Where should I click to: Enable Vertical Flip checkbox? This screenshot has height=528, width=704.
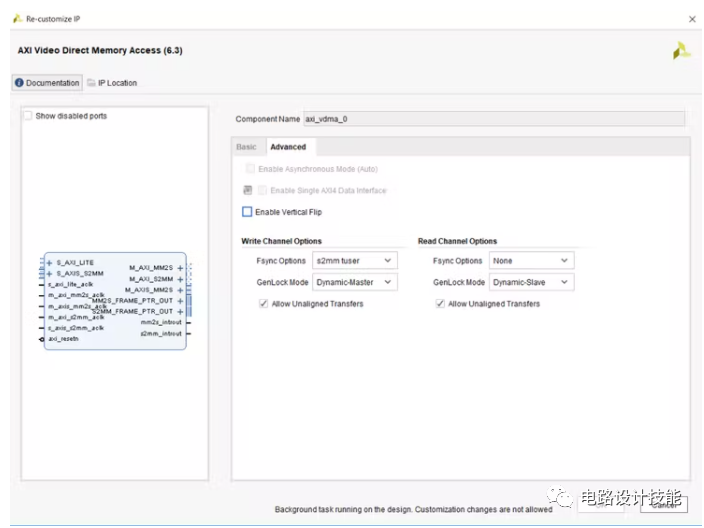pyautogui.click(x=247, y=212)
